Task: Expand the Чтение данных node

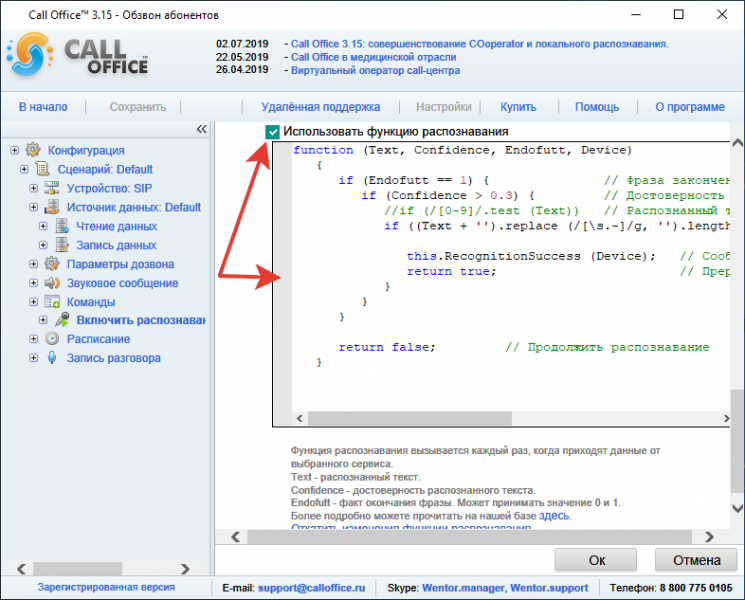Action: 43,226
